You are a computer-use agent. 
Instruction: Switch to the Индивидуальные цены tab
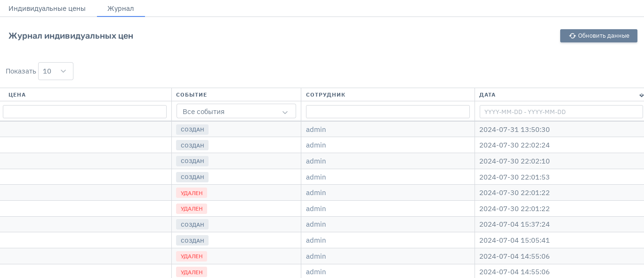click(47, 8)
